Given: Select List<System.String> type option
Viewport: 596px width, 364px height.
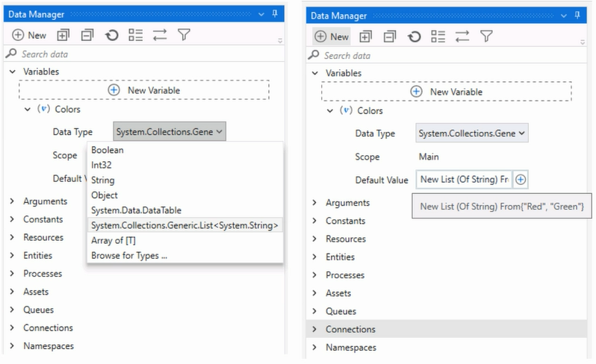Looking at the screenshot, I should click(185, 225).
